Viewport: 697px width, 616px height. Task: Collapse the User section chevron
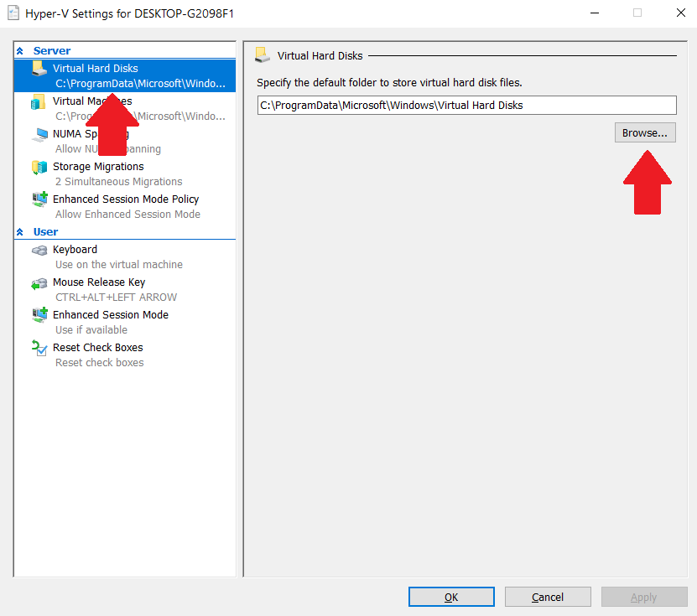[20, 232]
